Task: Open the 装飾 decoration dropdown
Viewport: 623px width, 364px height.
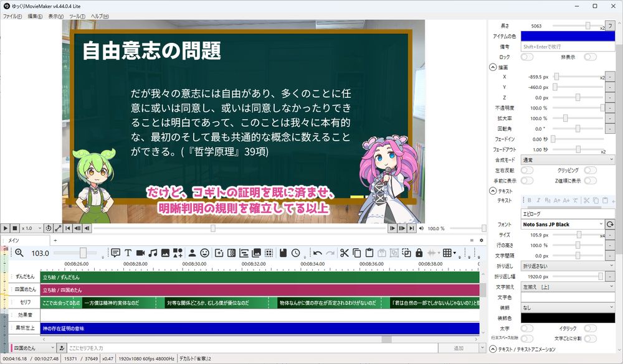Action: [568, 307]
